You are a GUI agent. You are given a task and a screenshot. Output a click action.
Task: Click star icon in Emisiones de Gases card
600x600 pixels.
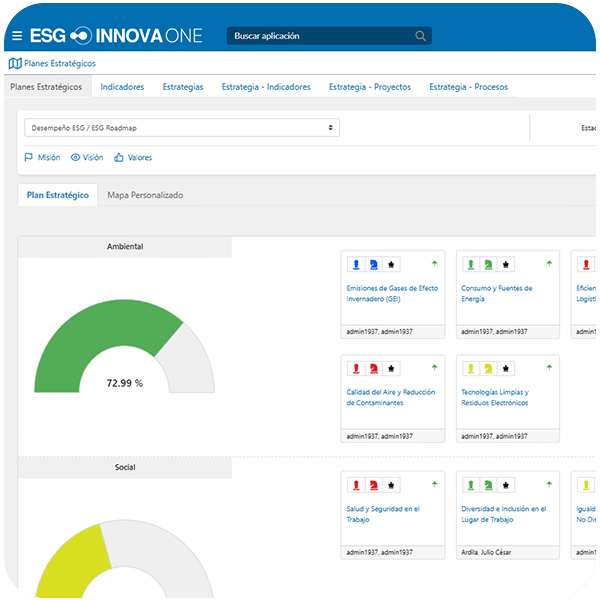tap(391, 264)
